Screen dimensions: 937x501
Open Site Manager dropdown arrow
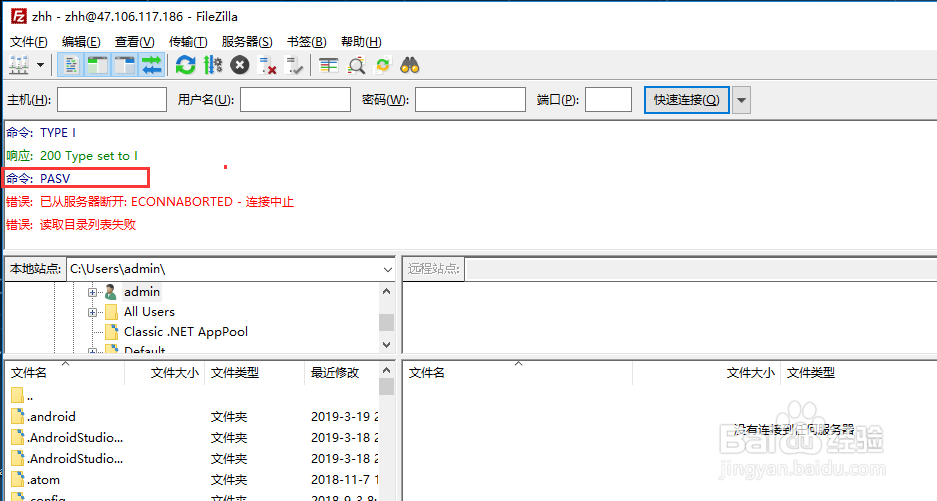(x=41, y=65)
